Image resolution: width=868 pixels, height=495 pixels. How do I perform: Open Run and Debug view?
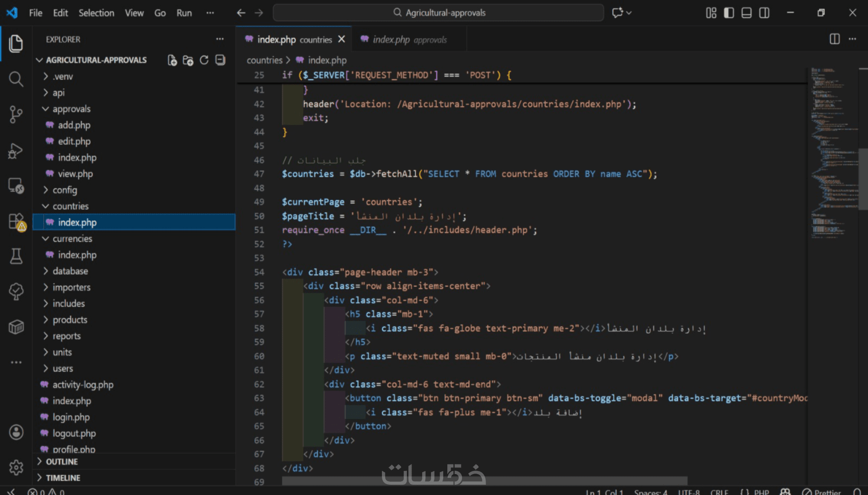tap(16, 151)
